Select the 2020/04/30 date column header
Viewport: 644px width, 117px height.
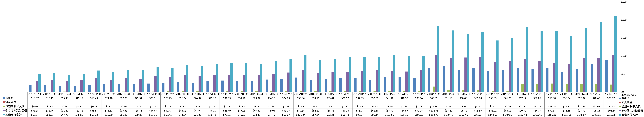(x=567, y=94)
